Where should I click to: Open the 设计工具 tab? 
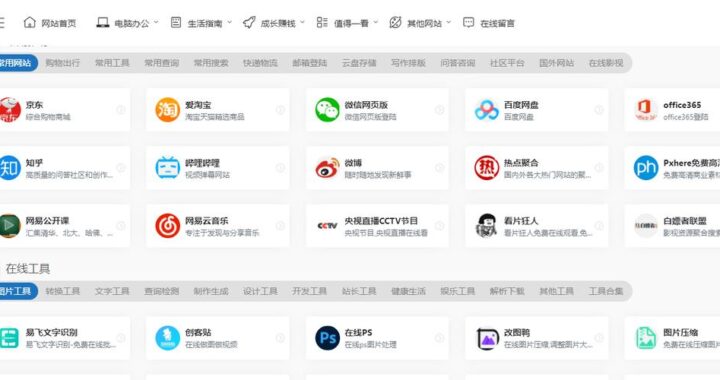tap(260, 291)
